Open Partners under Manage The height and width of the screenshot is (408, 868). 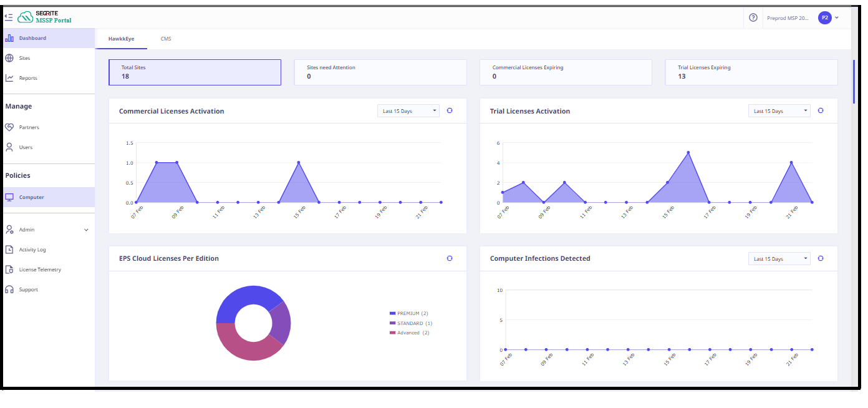coord(47,127)
